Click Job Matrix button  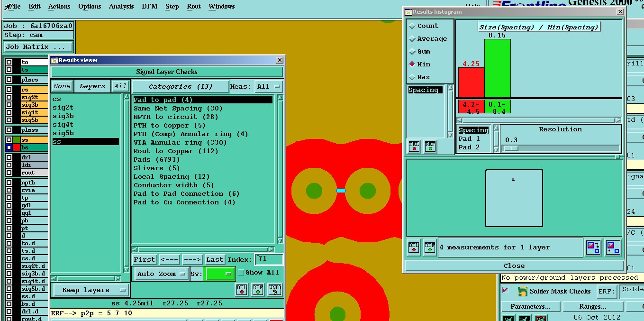pyautogui.click(x=38, y=47)
